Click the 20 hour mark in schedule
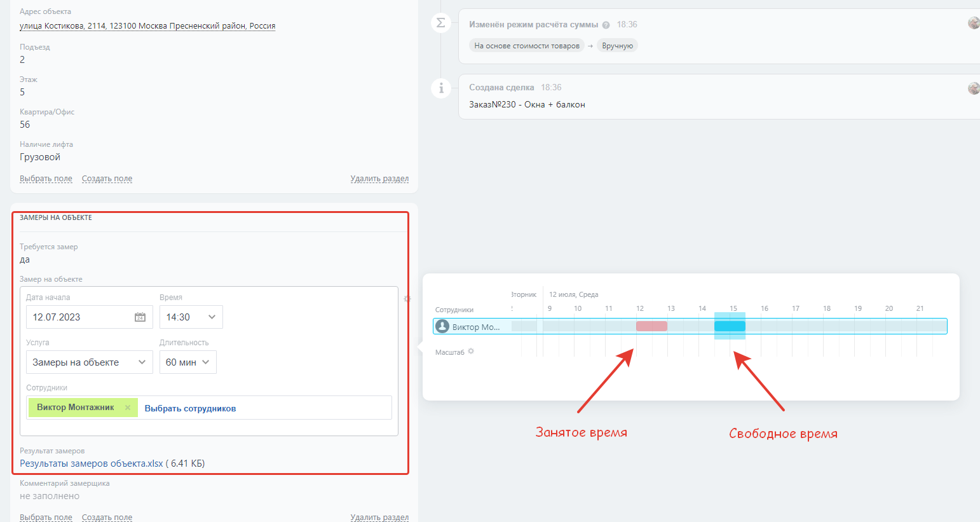The image size is (980, 522). coord(889,308)
